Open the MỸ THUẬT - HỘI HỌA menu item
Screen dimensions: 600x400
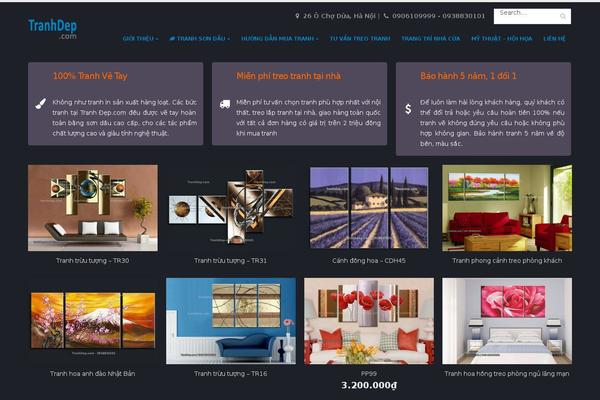[502, 38]
